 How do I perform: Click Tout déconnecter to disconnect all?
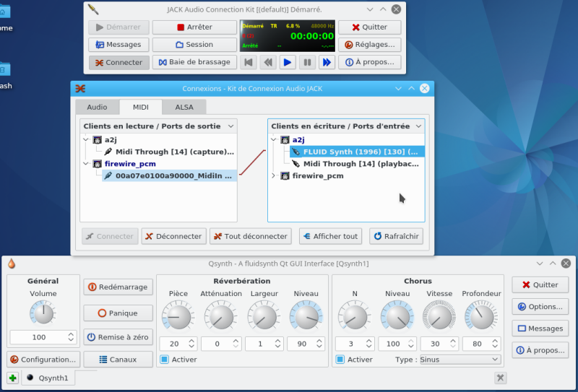251,236
